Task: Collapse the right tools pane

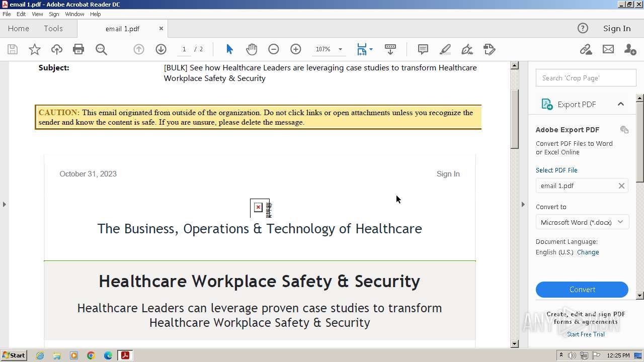Action: pyautogui.click(x=523, y=204)
